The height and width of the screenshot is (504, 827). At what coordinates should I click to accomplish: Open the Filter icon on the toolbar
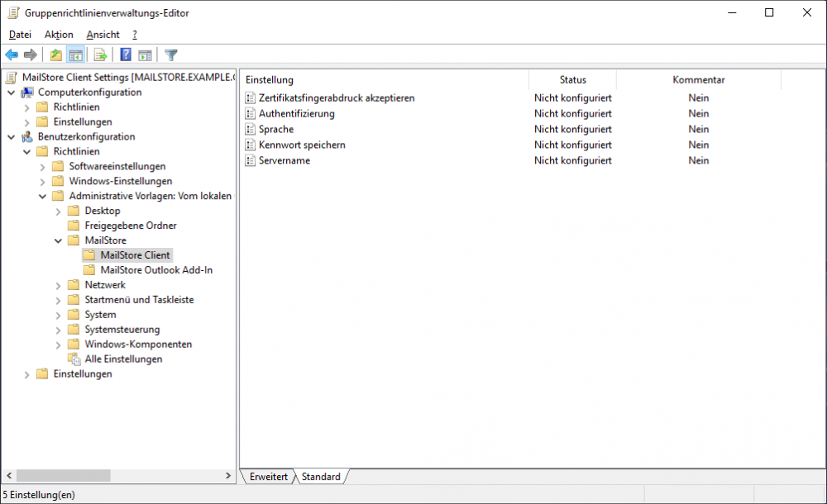coord(170,55)
